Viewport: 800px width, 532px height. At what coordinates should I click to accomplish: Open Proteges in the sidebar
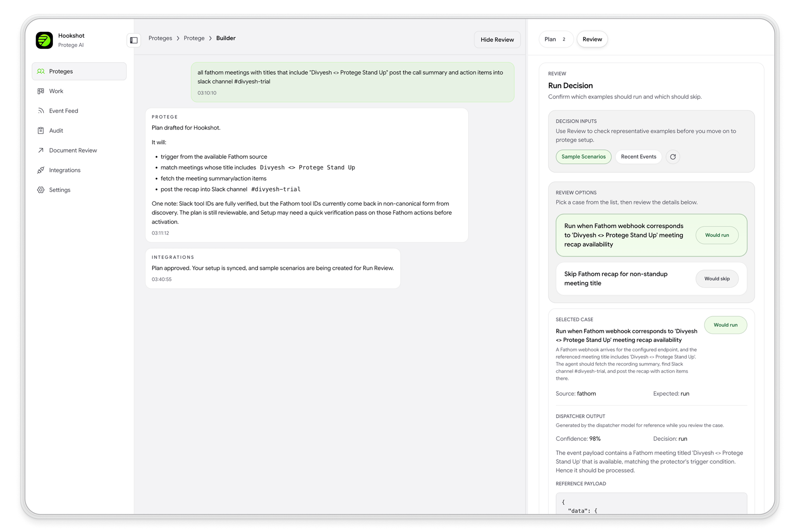click(79, 71)
